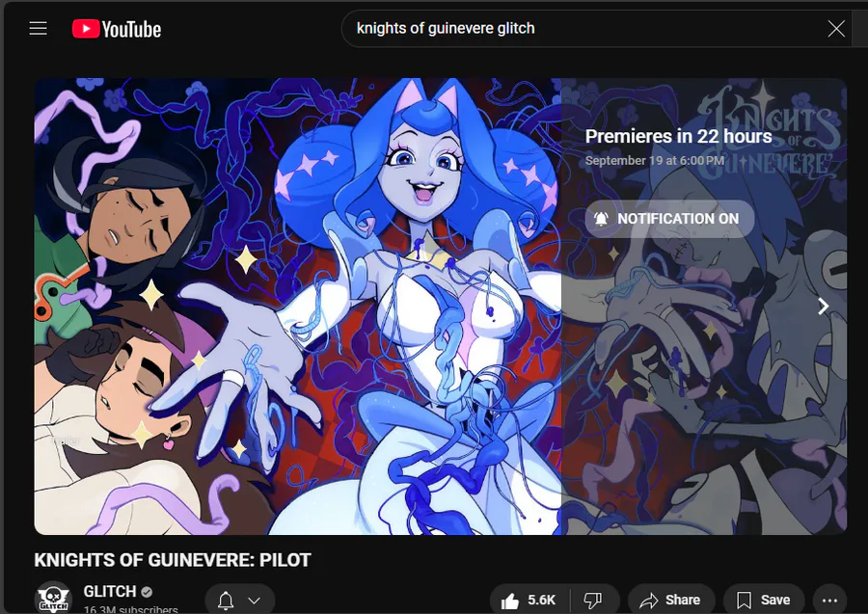Share the Knights of Guinevere pilot
Viewport: 868px width, 614px height.
point(671,601)
